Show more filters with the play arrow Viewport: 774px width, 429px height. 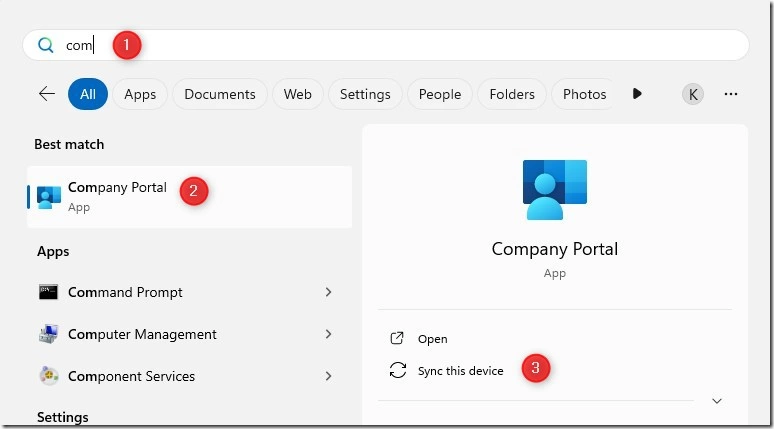(637, 93)
